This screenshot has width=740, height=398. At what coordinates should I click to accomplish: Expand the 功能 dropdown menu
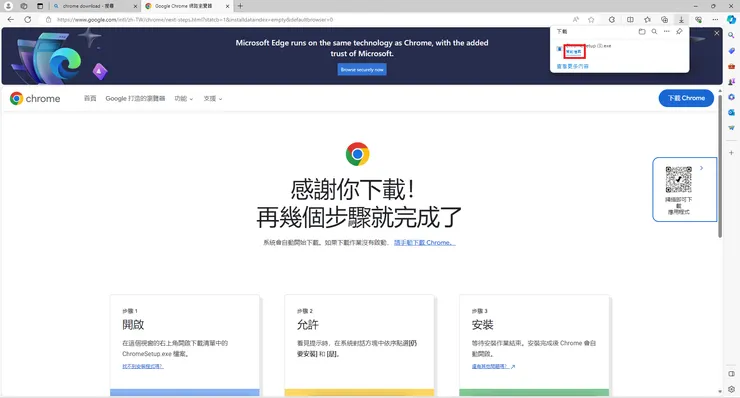coord(184,98)
